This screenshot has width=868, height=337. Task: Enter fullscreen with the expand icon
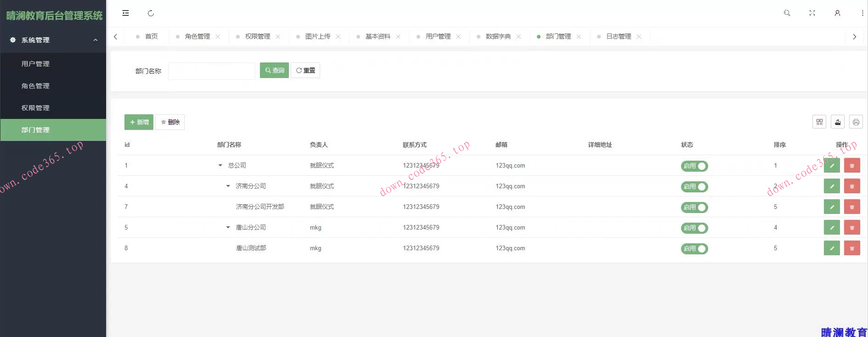[x=812, y=13]
